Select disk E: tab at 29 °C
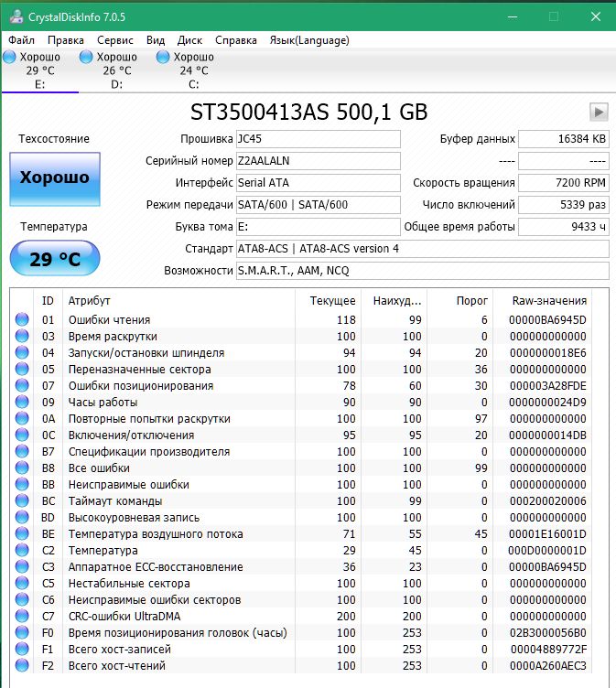Screen dimensions: 616x688 (x=40, y=70)
